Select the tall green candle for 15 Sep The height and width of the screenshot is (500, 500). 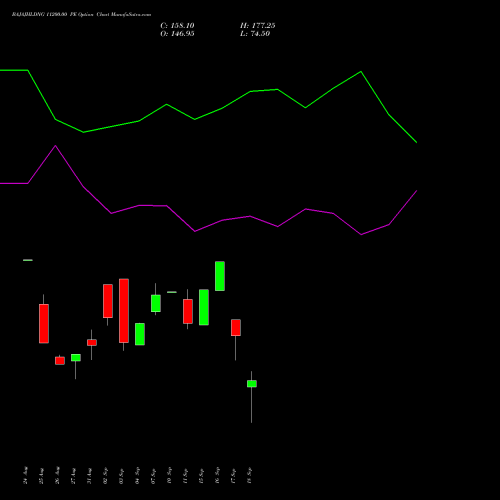(204, 307)
